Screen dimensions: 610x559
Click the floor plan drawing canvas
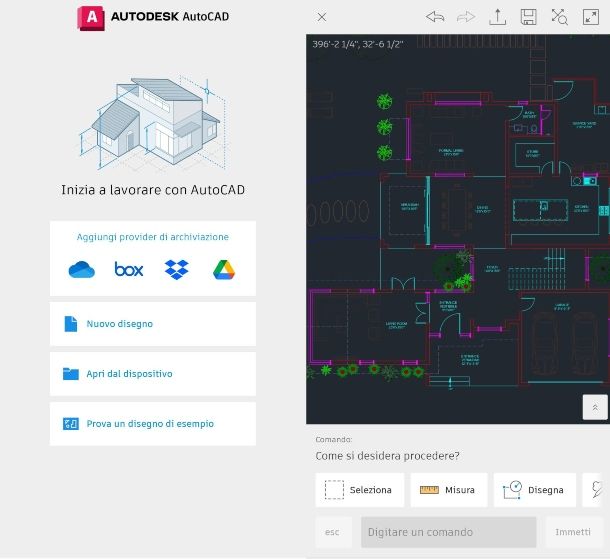(x=458, y=229)
